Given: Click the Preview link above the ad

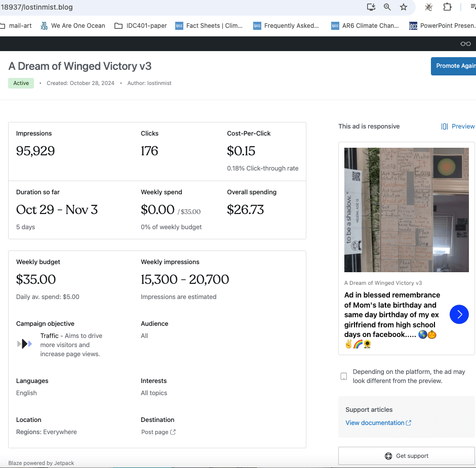Looking at the screenshot, I should point(458,126).
